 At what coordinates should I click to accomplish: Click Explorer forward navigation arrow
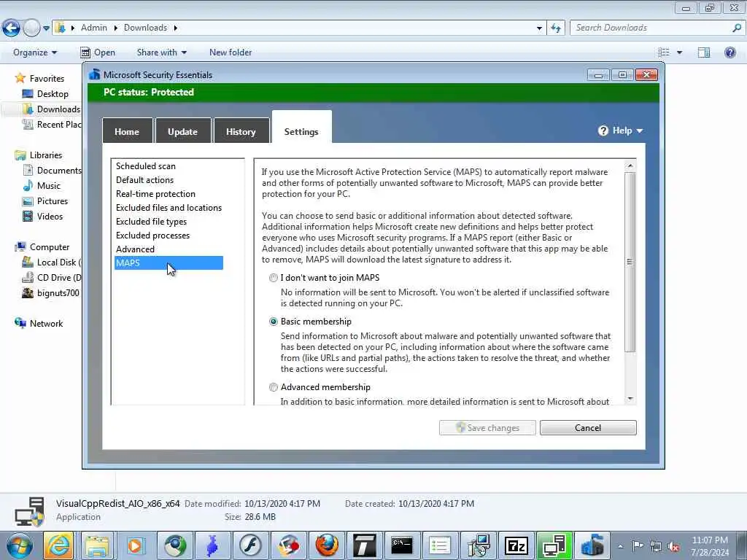(x=31, y=28)
